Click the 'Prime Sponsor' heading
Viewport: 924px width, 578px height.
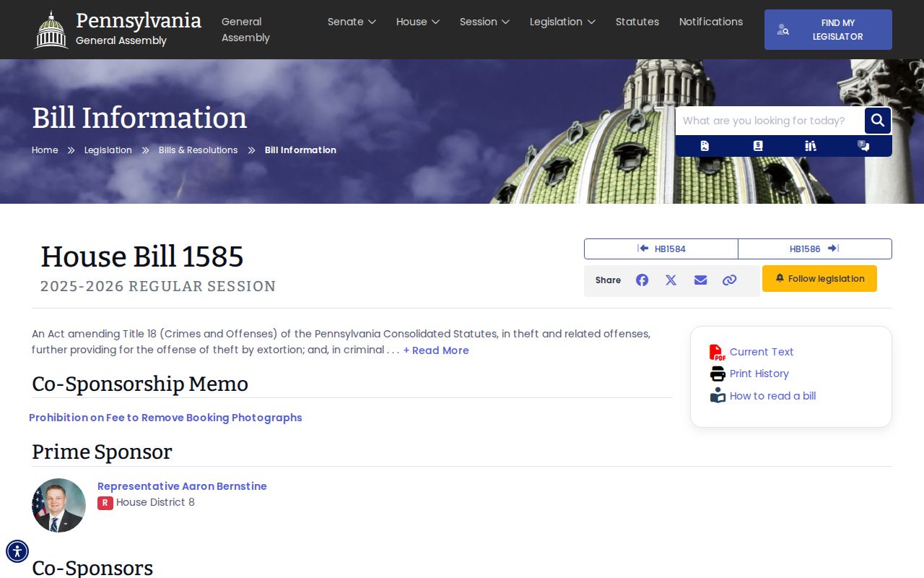tap(102, 452)
